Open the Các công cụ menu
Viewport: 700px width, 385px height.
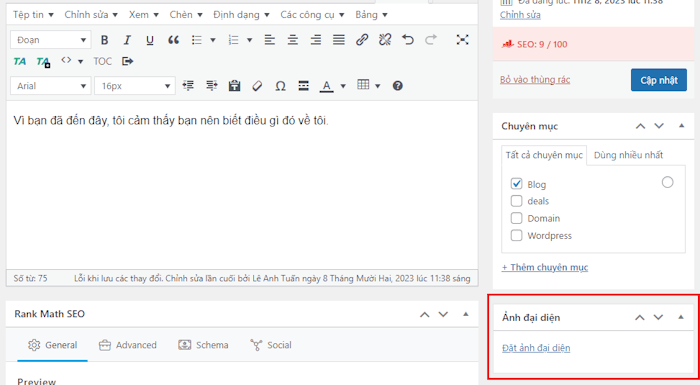pyautogui.click(x=312, y=15)
